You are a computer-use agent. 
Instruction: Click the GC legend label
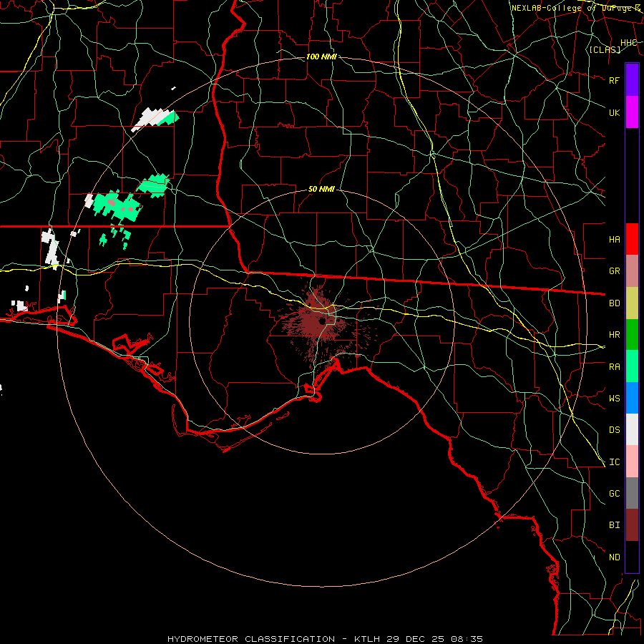pyautogui.click(x=614, y=494)
